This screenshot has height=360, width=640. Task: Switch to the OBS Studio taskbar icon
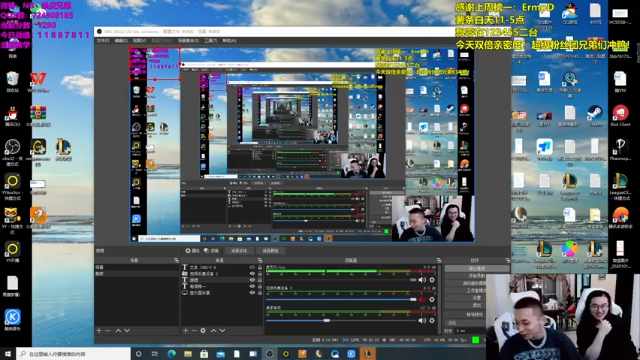pyautogui.click(x=269, y=353)
